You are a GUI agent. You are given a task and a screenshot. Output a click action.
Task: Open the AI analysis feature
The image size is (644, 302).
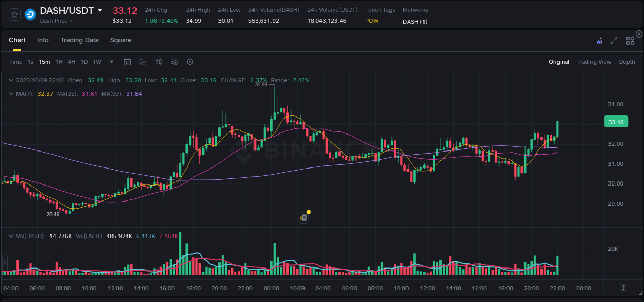(x=599, y=40)
